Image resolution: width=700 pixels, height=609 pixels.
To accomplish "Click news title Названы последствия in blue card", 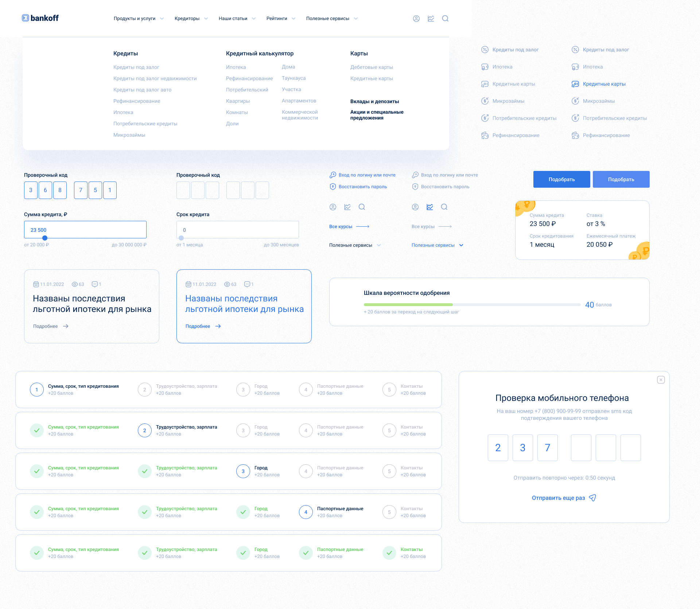I will click(x=244, y=304).
